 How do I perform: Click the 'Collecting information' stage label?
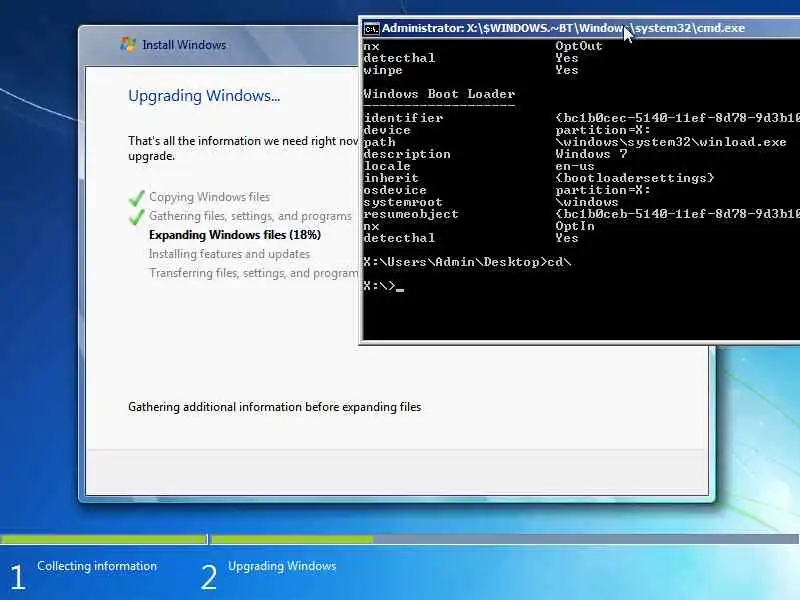[x=97, y=566]
